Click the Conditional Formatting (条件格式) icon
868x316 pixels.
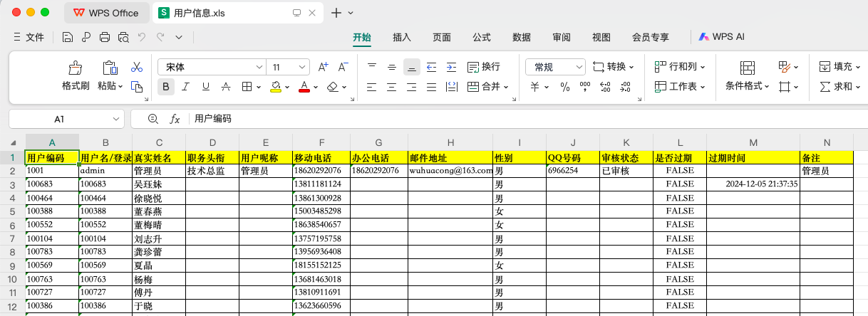pyautogui.click(x=747, y=68)
